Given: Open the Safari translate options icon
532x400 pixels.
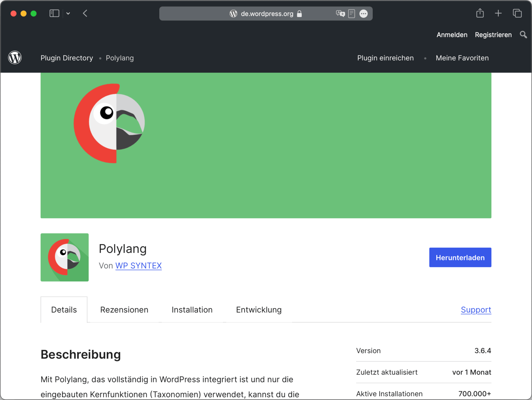Looking at the screenshot, I should 340,13.
